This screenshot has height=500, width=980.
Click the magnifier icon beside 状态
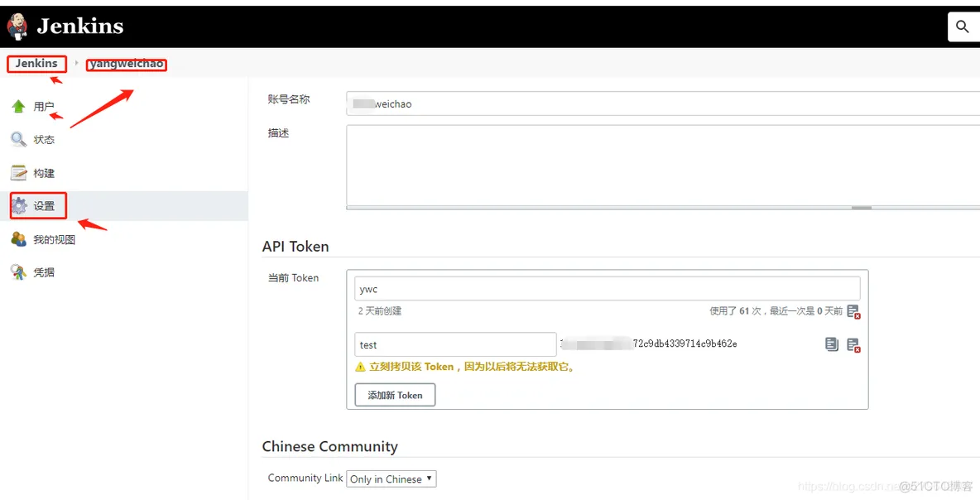tap(18, 139)
